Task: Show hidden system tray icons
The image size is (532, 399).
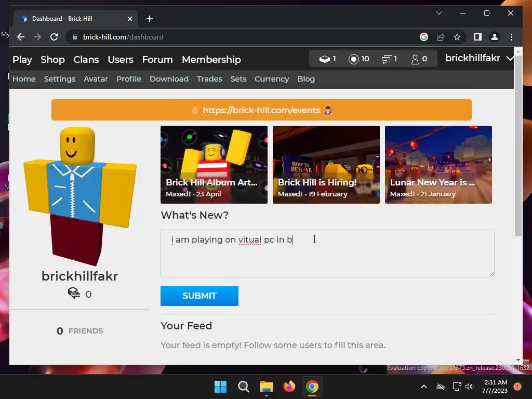Action: (x=424, y=387)
